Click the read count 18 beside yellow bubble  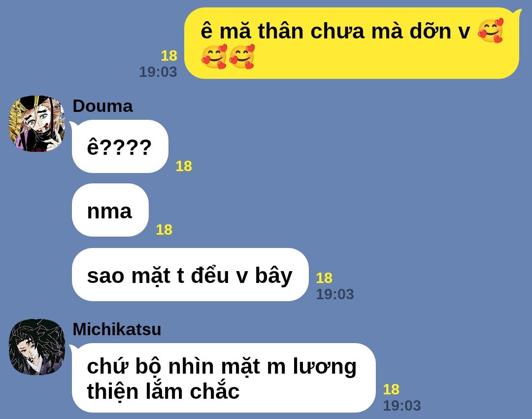pyautogui.click(x=169, y=56)
